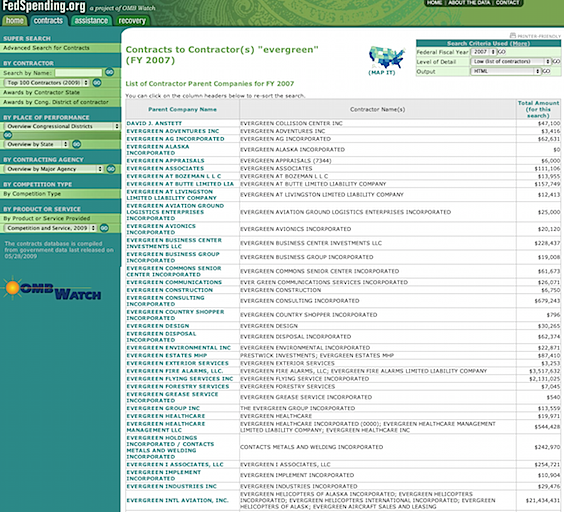Open EVERGREEN CONSTRUCTION parent link
The height and width of the screenshot is (512, 564).
point(169,290)
